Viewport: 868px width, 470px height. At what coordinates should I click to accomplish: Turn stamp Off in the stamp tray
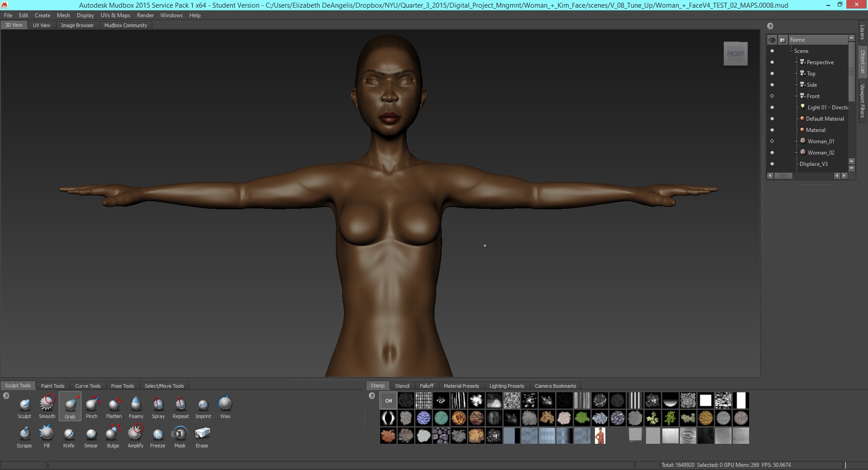(x=388, y=400)
